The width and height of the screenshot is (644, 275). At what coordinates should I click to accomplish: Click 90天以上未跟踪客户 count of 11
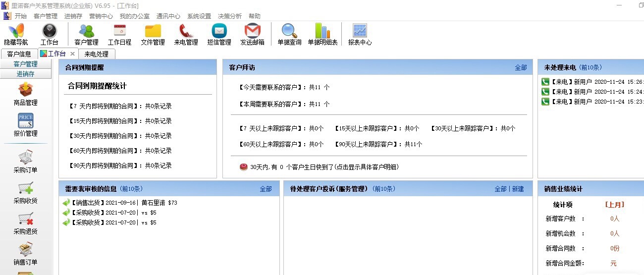coord(414,144)
